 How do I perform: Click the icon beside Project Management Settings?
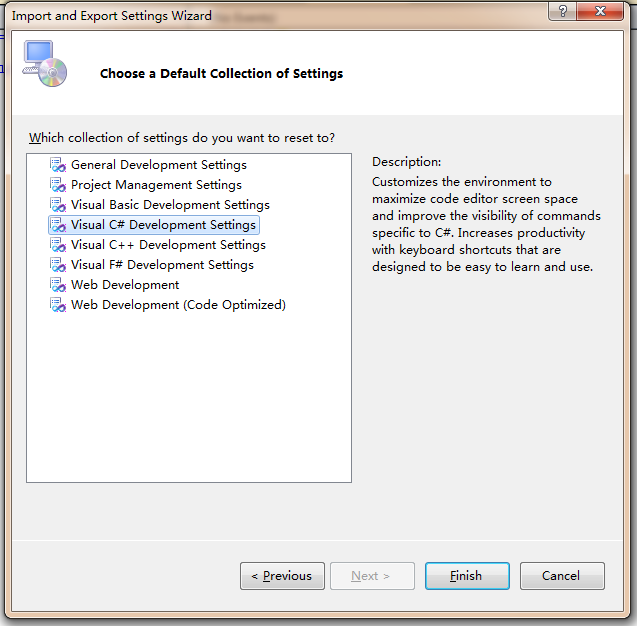[x=58, y=185]
